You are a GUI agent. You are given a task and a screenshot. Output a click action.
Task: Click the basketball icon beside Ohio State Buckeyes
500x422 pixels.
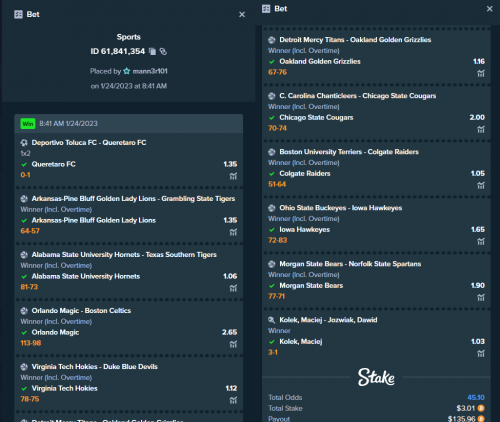[272, 208]
